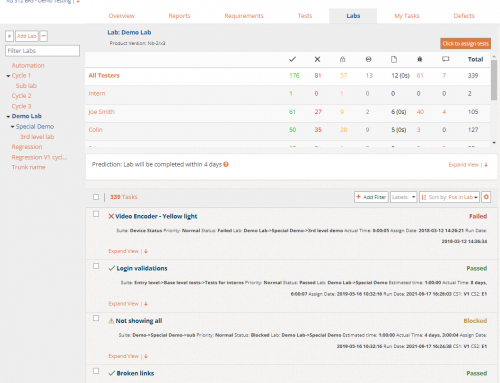This screenshot has width=500, height=383.
Task: Click the Intern tester name
Action: 97,94
